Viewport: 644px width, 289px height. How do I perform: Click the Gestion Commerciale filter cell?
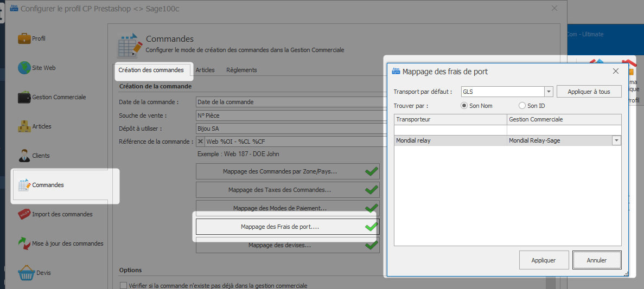pyautogui.click(x=564, y=130)
